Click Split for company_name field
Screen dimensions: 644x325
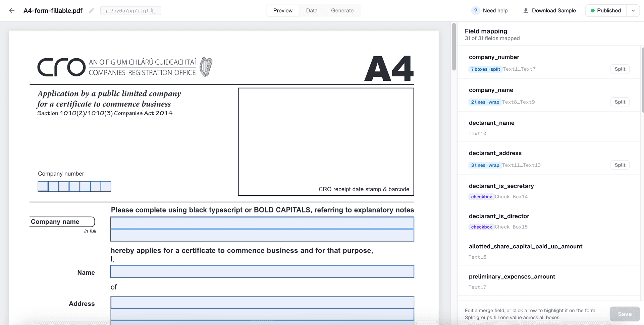pyautogui.click(x=620, y=102)
